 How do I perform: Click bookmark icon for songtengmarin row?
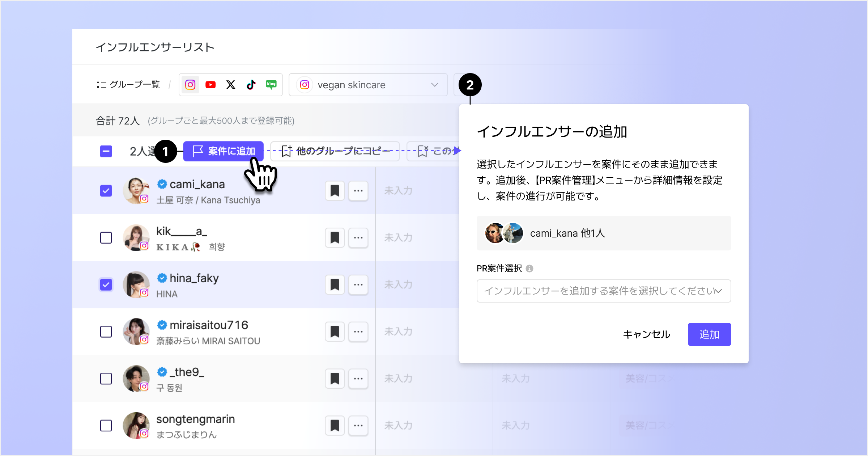[x=335, y=426]
